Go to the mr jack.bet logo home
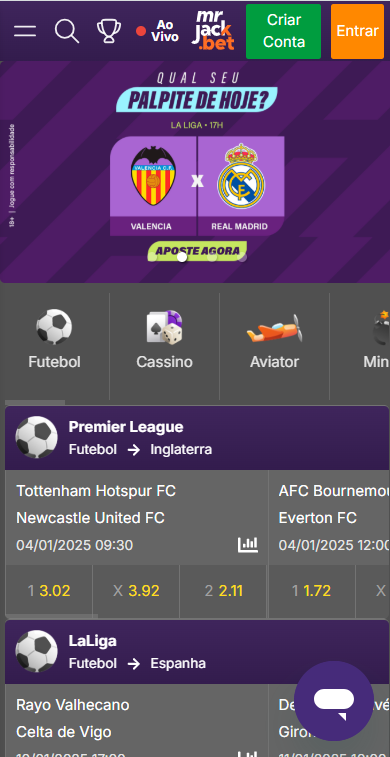 pyautogui.click(x=213, y=30)
